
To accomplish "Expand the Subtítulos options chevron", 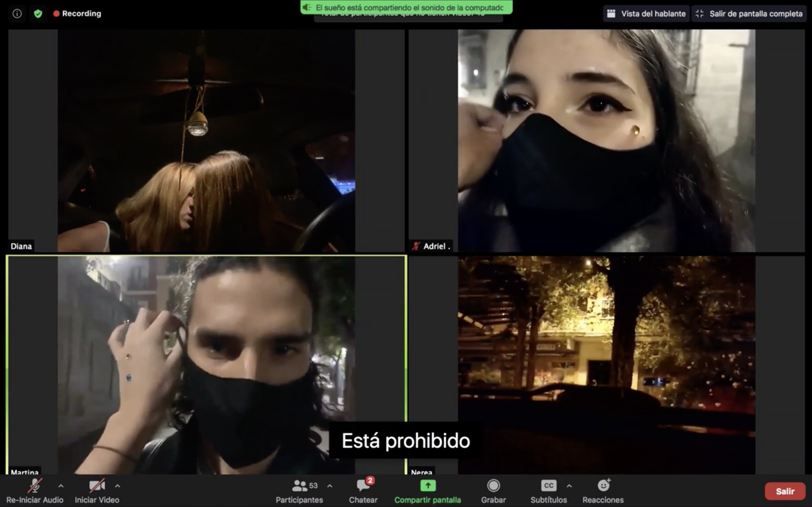I will tap(569, 486).
